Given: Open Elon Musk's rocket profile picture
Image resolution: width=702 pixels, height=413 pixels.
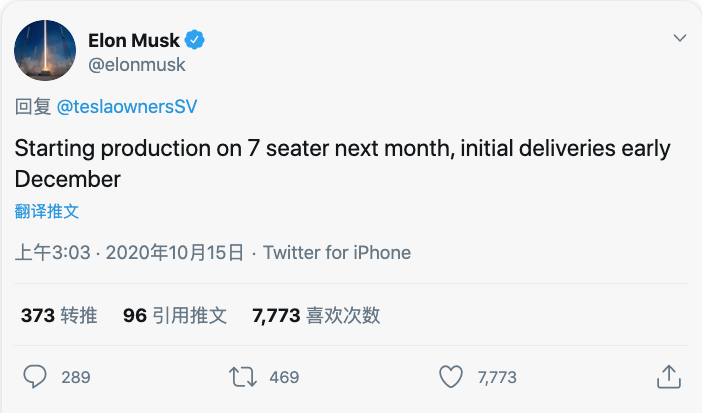Looking at the screenshot, I should 45,51.
